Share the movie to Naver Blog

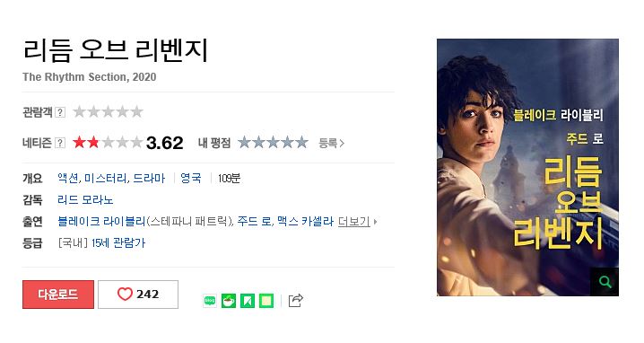coord(210,301)
